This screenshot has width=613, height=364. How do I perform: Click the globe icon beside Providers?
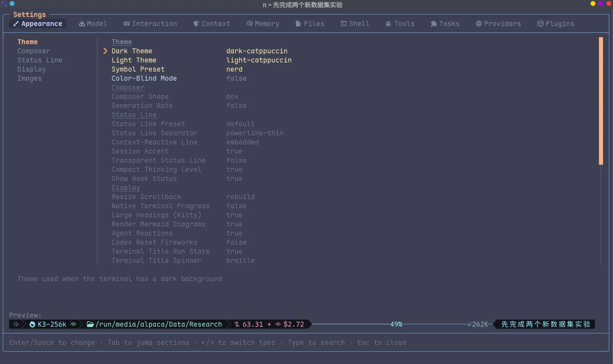point(479,24)
